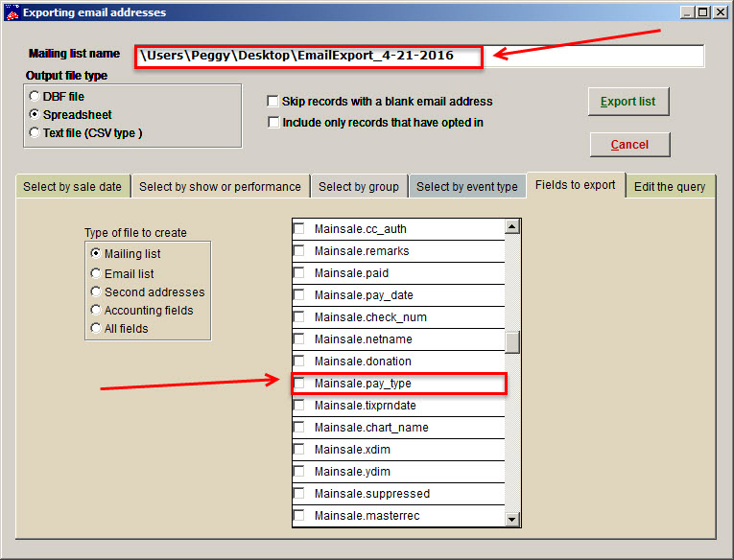The height and width of the screenshot is (560, 734).
Task: Click the field list scrollbar thumb
Action: [512, 342]
